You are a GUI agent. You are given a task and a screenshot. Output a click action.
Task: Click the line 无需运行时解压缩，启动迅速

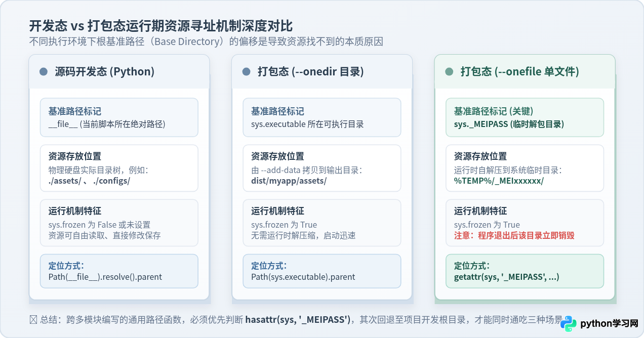[x=304, y=235]
